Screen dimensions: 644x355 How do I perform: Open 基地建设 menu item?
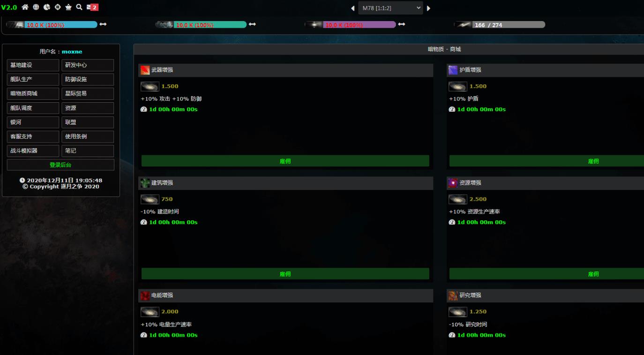(x=33, y=65)
